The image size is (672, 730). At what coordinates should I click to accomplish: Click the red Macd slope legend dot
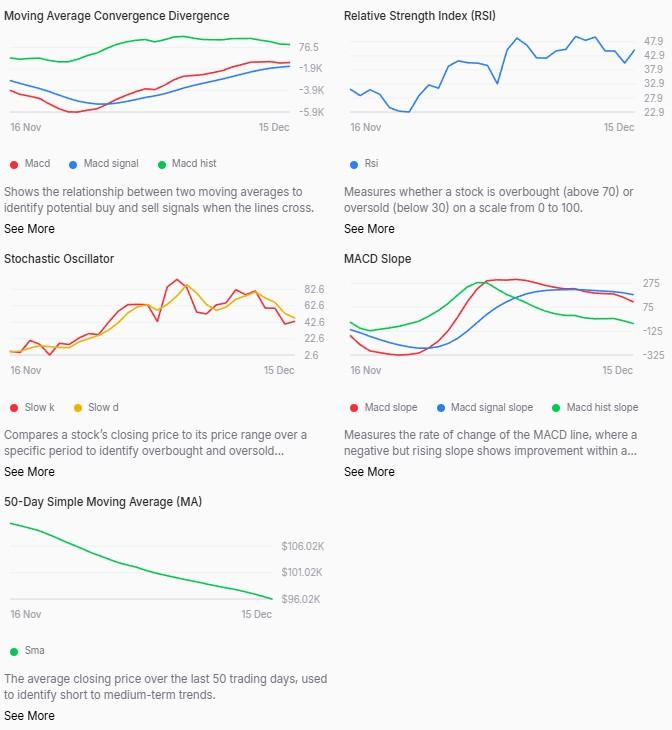(354, 408)
